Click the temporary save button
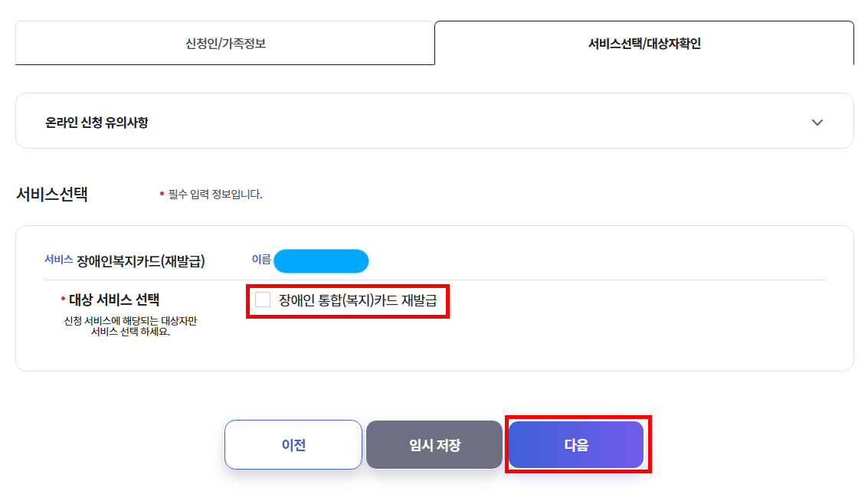Screen dimensions: 868x491 [434, 444]
